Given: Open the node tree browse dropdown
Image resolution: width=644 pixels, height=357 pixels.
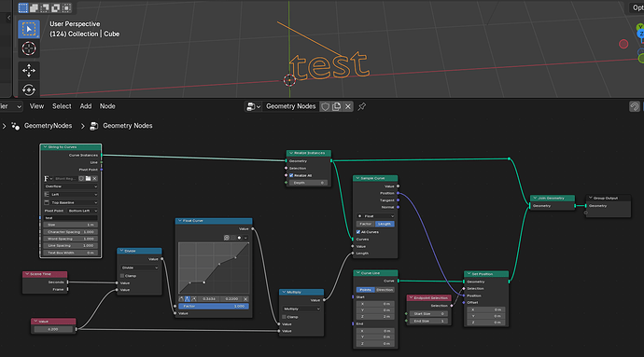Looking at the screenshot, I should pos(253,106).
